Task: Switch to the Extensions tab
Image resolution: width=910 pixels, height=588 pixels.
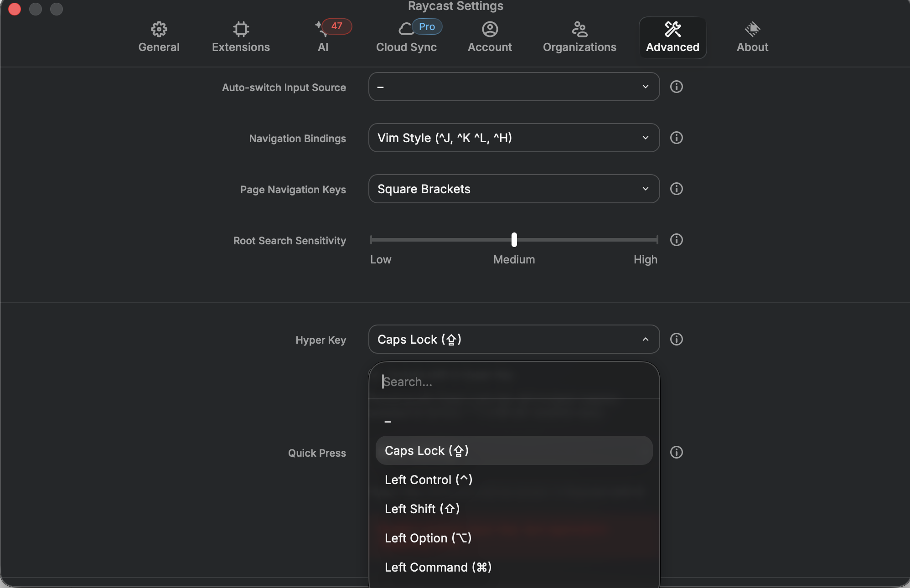Action: click(x=241, y=38)
